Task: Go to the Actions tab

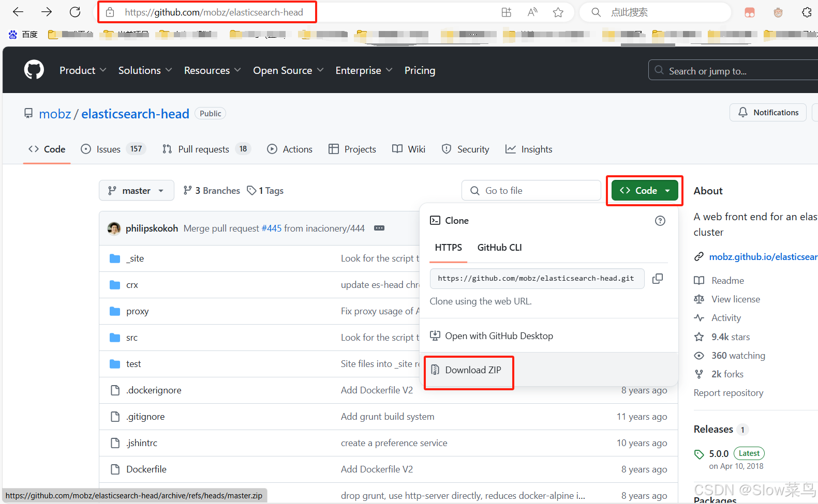Action: click(x=290, y=149)
